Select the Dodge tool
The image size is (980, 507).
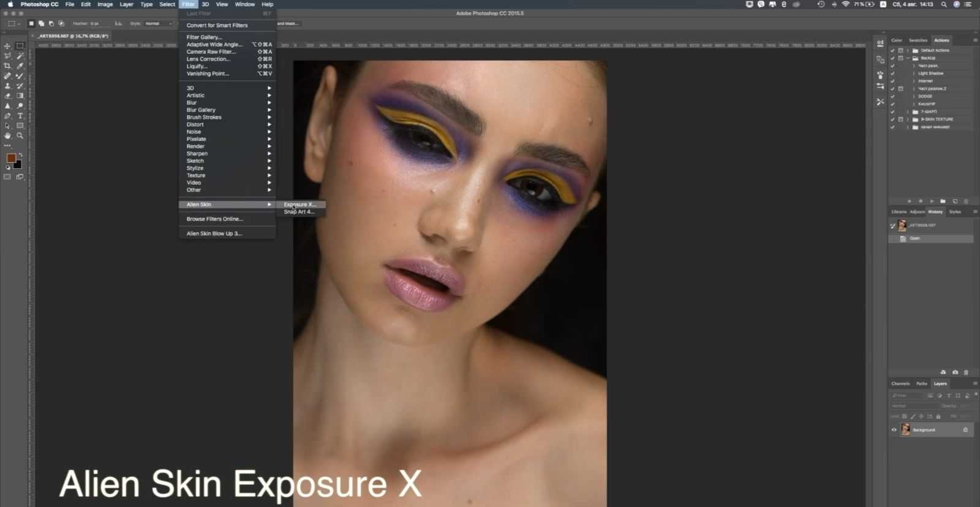tap(20, 105)
